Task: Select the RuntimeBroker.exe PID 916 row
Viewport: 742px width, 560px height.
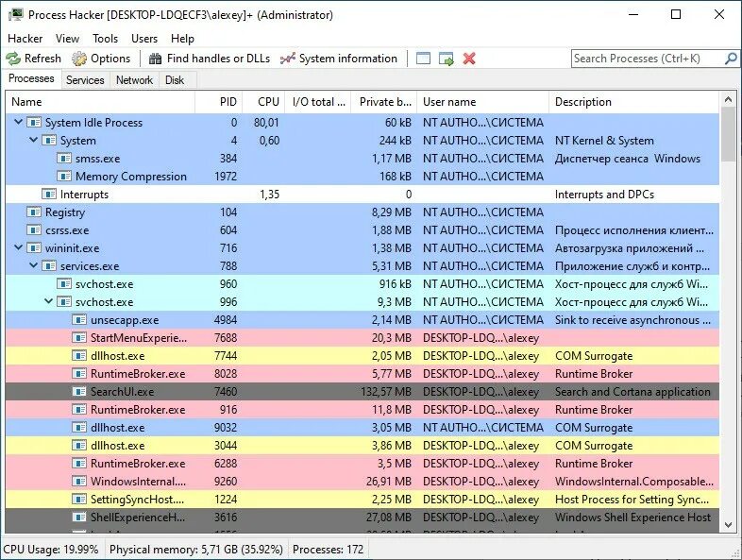Action: (x=363, y=410)
